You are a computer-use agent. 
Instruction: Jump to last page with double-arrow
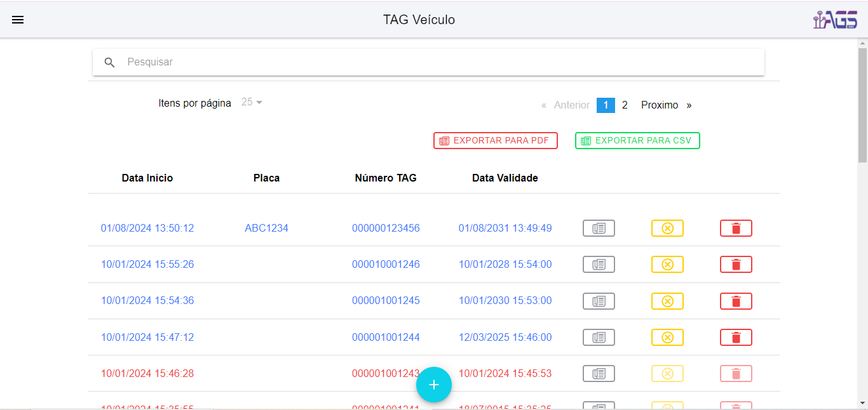click(689, 105)
